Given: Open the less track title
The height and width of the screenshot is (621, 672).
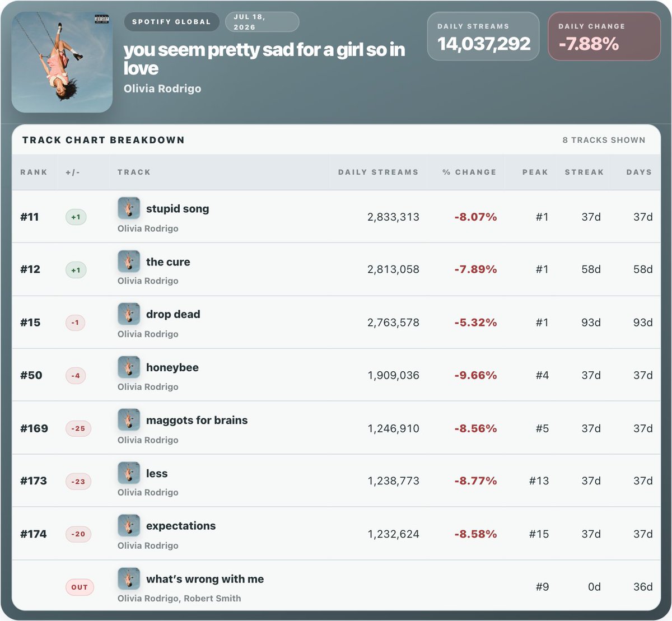Looking at the screenshot, I should (157, 473).
